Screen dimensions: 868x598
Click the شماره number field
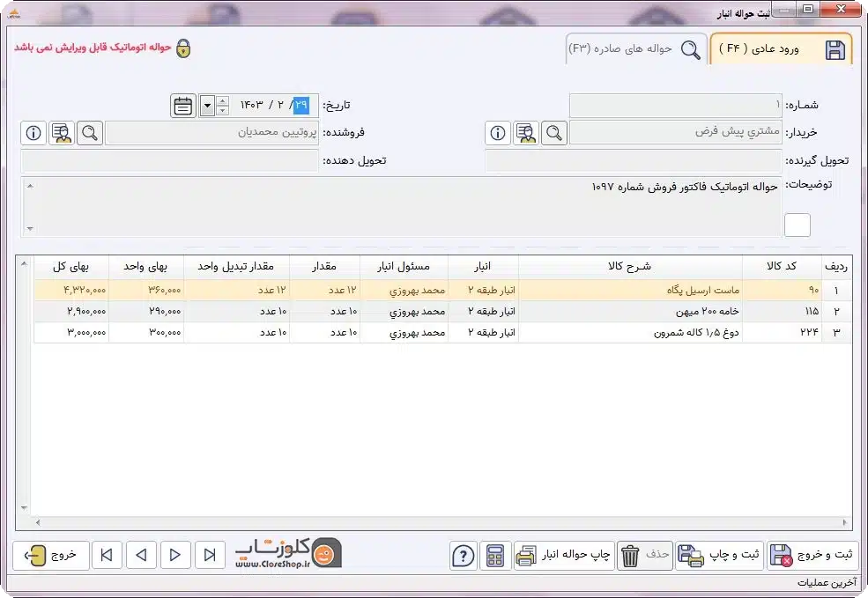(x=675, y=105)
